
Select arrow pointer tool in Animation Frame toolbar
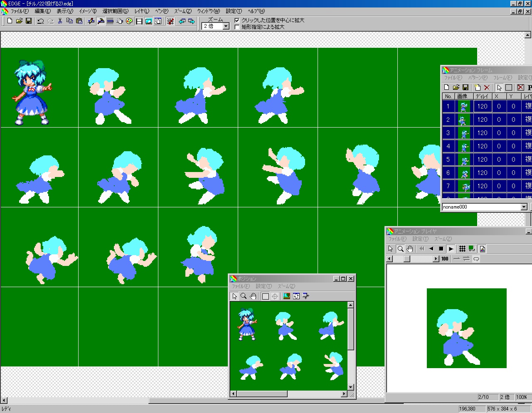499,87
